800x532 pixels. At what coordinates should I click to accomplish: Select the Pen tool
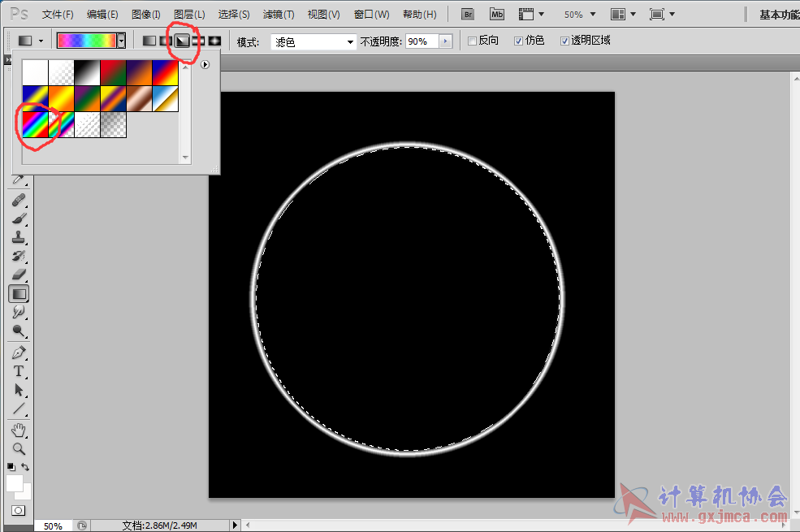click(19, 353)
